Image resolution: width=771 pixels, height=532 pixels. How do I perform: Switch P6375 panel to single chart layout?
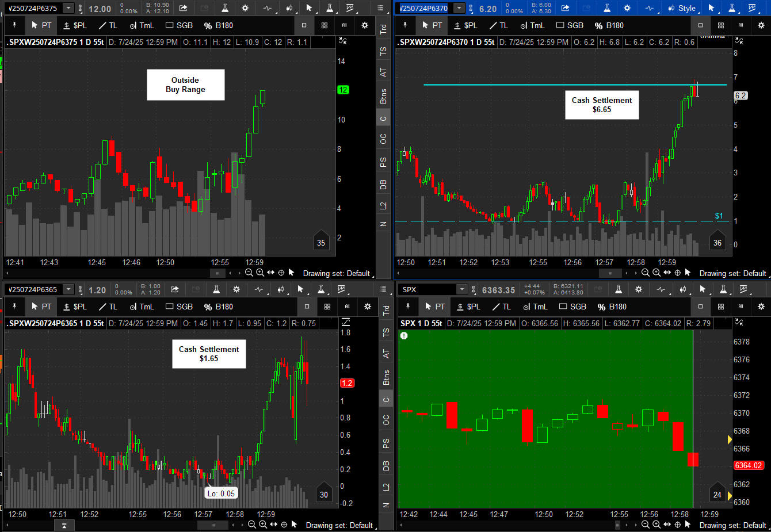[304, 25]
